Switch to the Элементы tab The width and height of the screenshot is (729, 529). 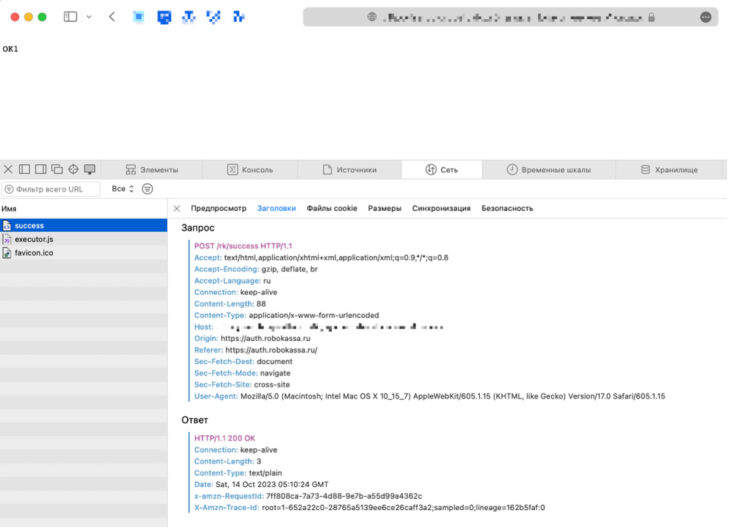152,170
